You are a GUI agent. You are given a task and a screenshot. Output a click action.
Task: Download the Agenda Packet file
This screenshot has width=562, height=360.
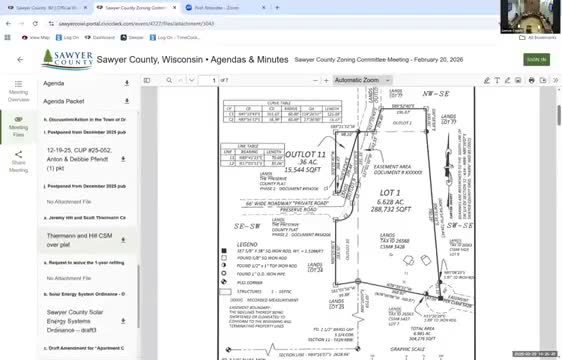pyautogui.click(x=127, y=101)
